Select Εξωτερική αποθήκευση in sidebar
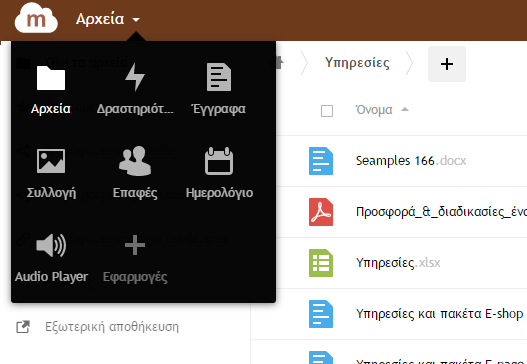The width and height of the screenshot is (527, 364). pos(112,327)
